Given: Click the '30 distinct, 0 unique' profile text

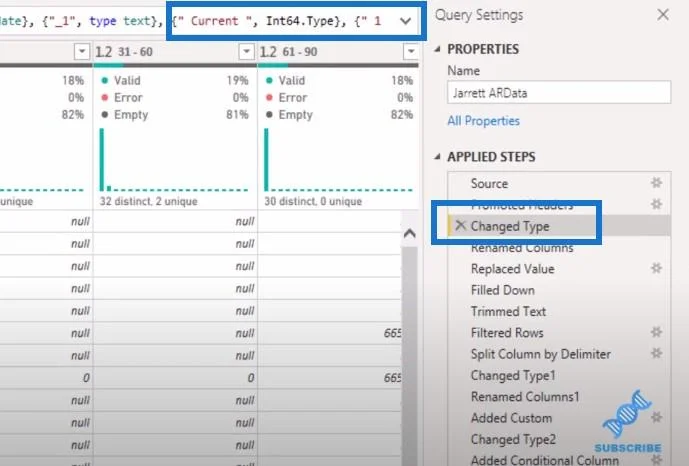Looking at the screenshot, I should [x=313, y=202].
